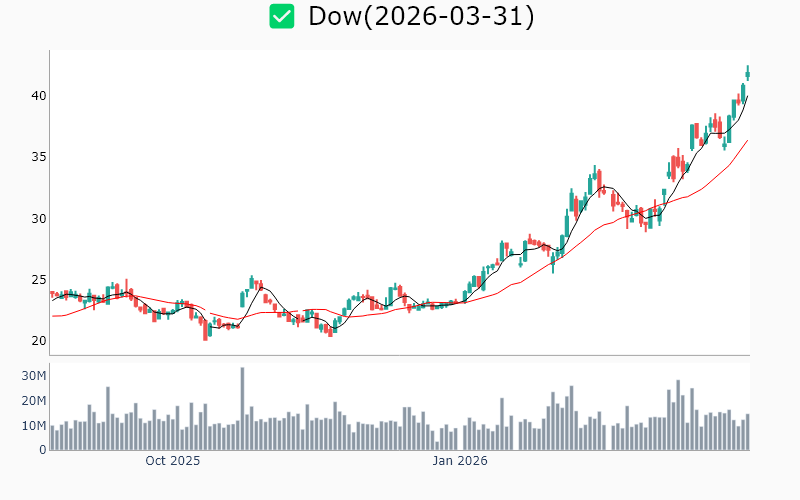Screen dimensions: 800x500
Task: Select the first volume bar on the left
Action: (52, 436)
